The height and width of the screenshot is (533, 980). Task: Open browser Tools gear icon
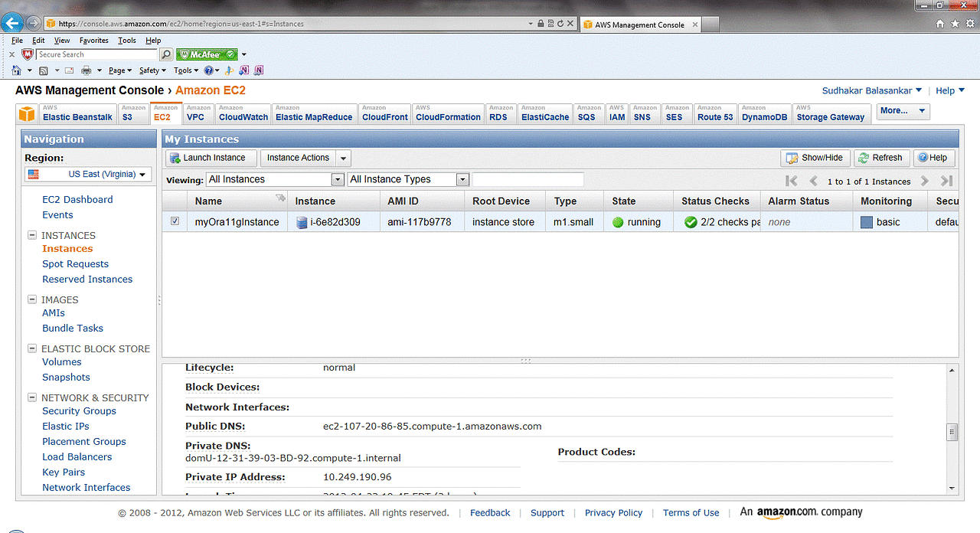(x=970, y=24)
